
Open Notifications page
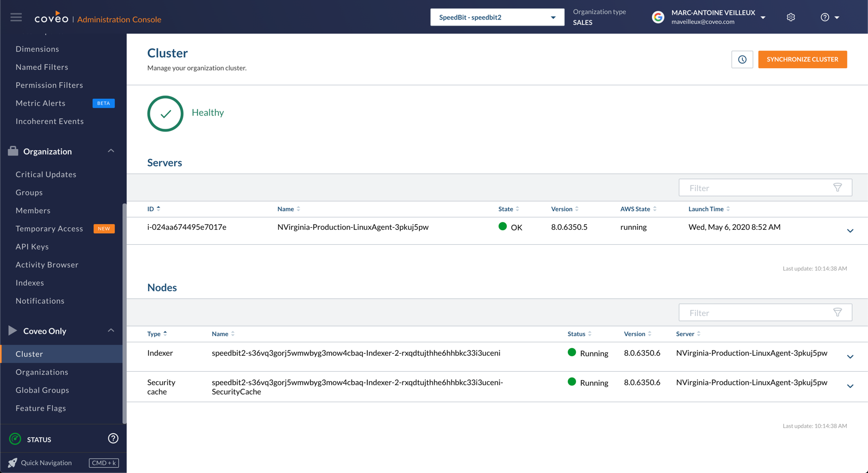tap(40, 301)
